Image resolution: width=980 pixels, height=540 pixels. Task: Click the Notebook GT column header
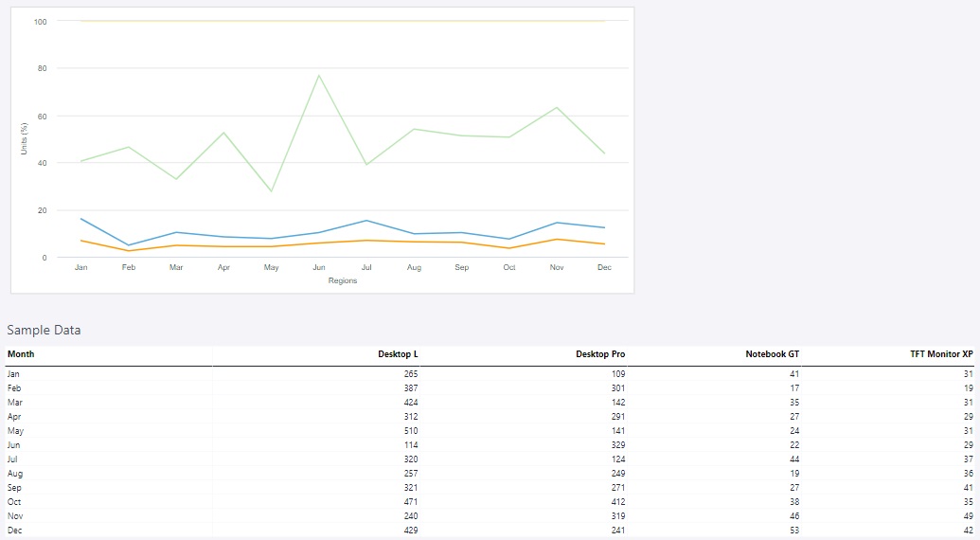[x=772, y=354]
